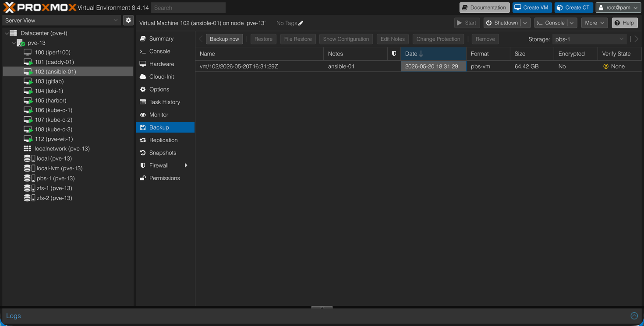Click the Monitor eye icon
This screenshot has width=644, height=326.
tap(143, 115)
